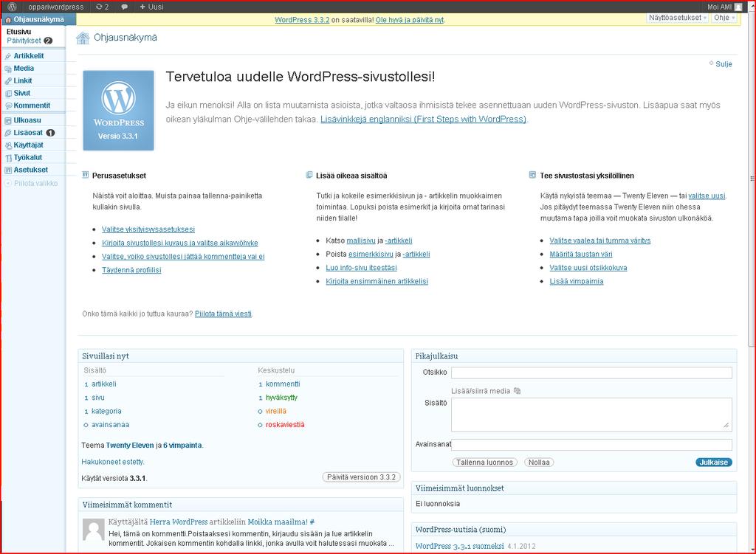Open the Ulkoasu appearance menu

tap(27, 120)
